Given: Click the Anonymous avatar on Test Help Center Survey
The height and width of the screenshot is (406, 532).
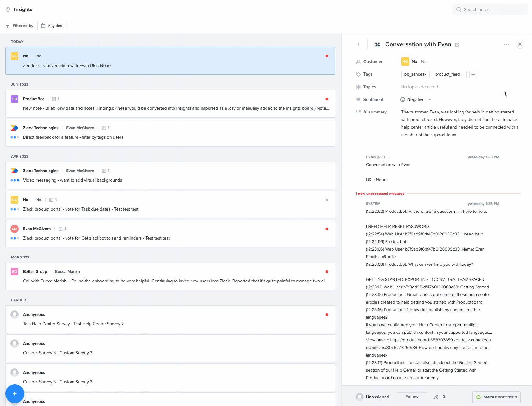Looking at the screenshot, I should point(14,315).
